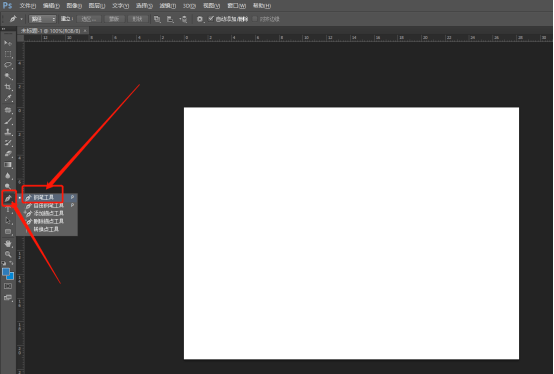The height and width of the screenshot is (374, 554).
Task: Open the 文件 (File) menu
Action: pyautogui.click(x=28, y=6)
